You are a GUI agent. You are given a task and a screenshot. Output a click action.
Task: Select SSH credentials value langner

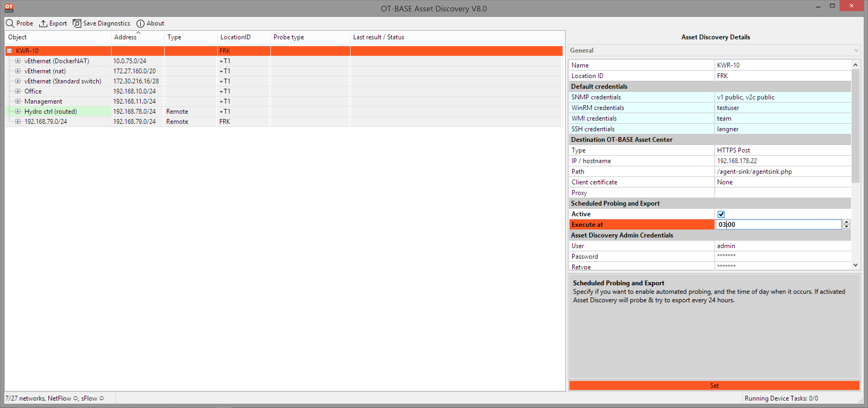[x=727, y=129]
